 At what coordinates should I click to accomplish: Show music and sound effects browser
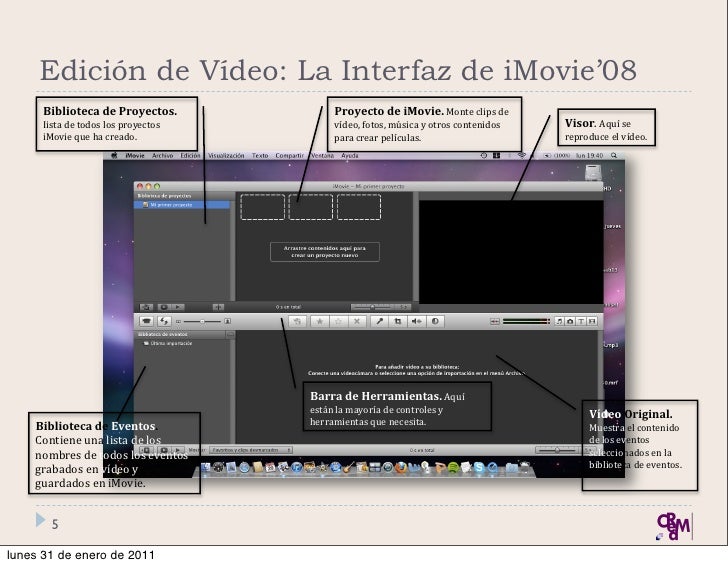tap(559, 321)
